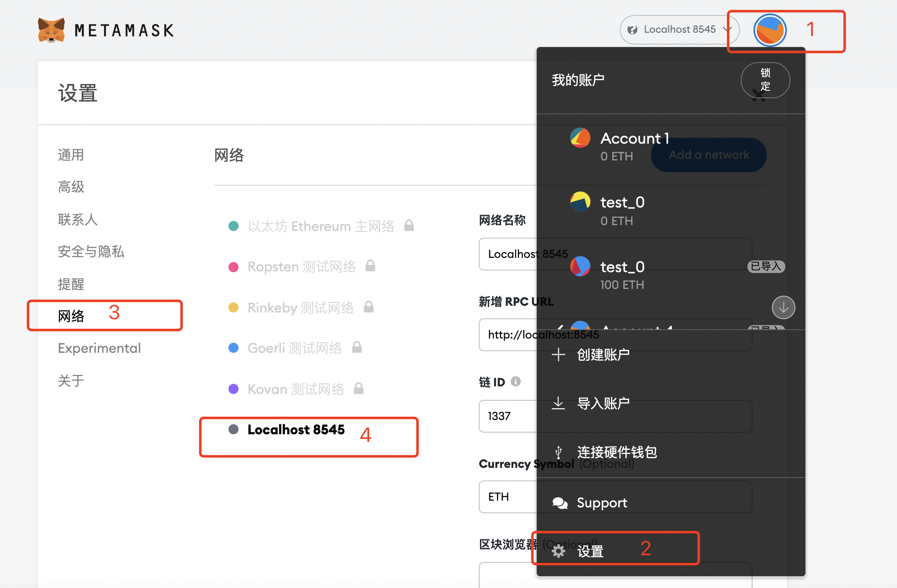Click the globe icon in network selector
Screen dimensions: 897x588
[632, 30]
